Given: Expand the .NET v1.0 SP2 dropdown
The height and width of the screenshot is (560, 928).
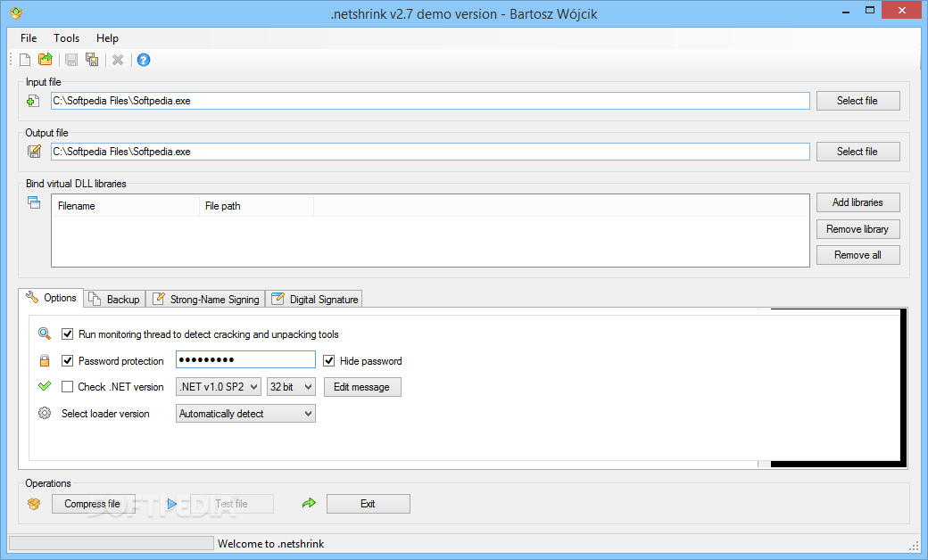Looking at the screenshot, I should [x=219, y=387].
